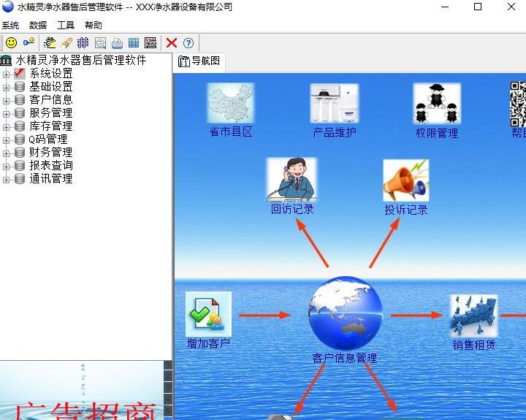The image size is (526, 420).
Task: Select 客户信息 text in tree
Action: (51, 99)
